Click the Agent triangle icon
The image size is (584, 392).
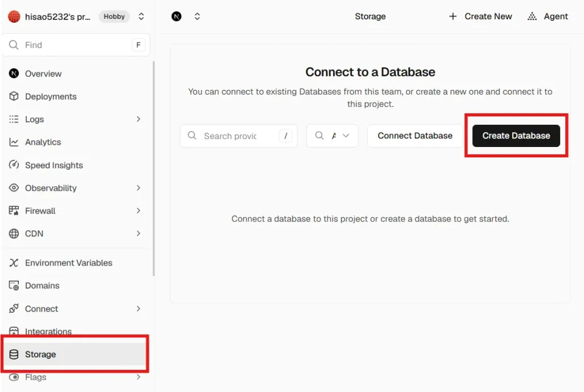532,17
